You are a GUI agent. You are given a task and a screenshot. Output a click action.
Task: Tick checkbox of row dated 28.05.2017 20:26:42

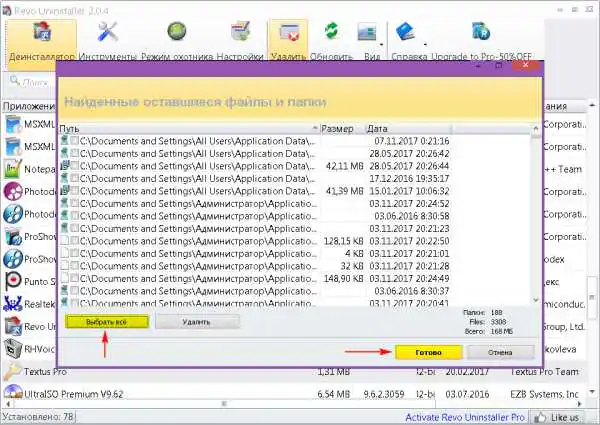pos(75,153)
